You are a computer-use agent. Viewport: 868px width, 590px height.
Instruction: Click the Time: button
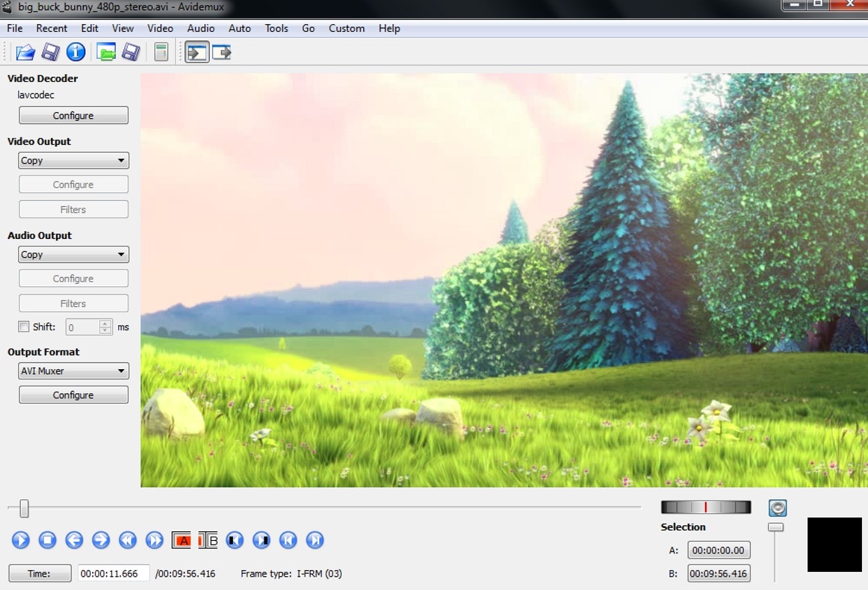click(x=40, y=573)
